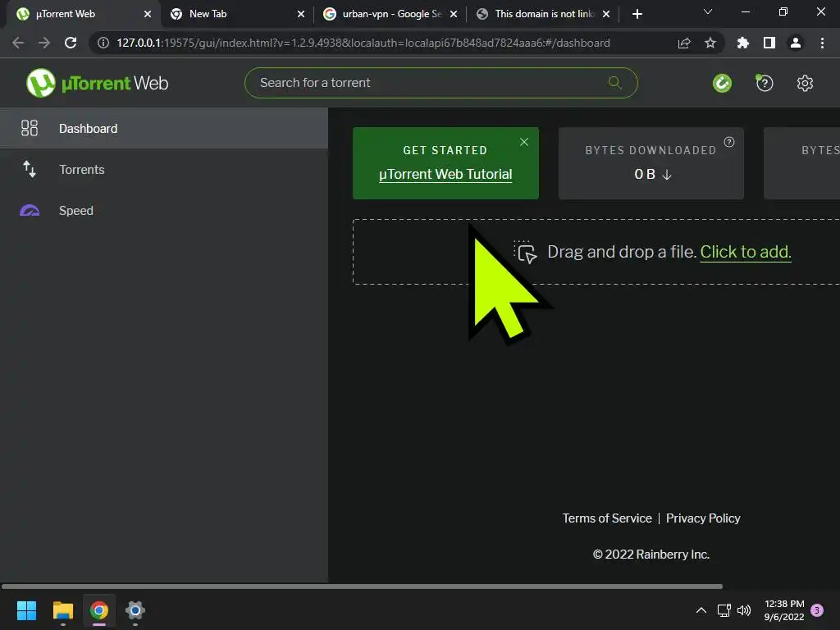Close the New Tab tab
This screenshot has height=630, width=840.
point(300,14)
